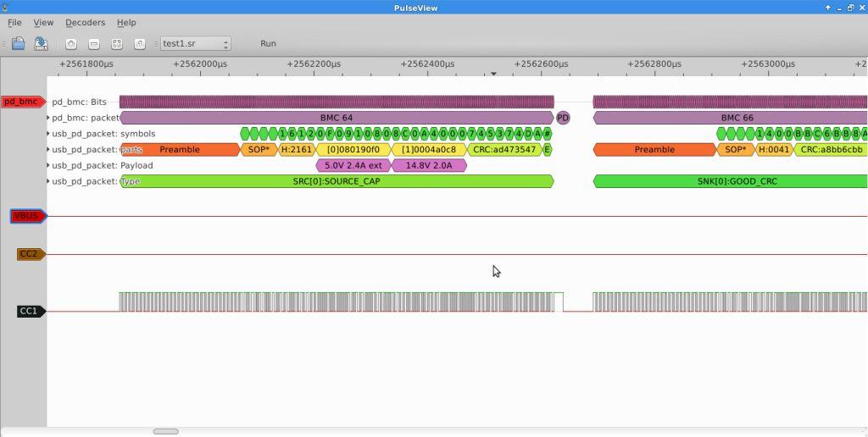Viewport: 868px width, 437px height.
Task: Expand the pd_bmc: packet row
Action: pos(48,118)
